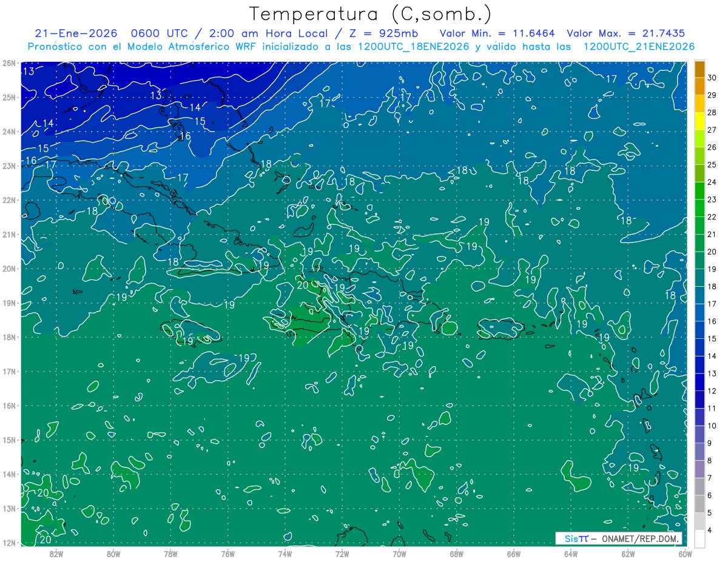Click the "16N" latitude label
This screenshot has height=562, width=728.
coord(8,406)
